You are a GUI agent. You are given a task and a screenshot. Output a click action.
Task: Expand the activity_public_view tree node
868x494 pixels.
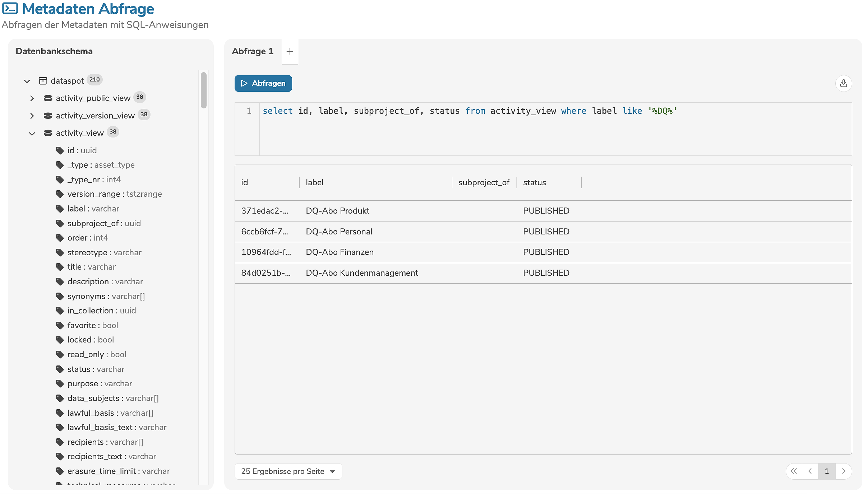point(32,98)
